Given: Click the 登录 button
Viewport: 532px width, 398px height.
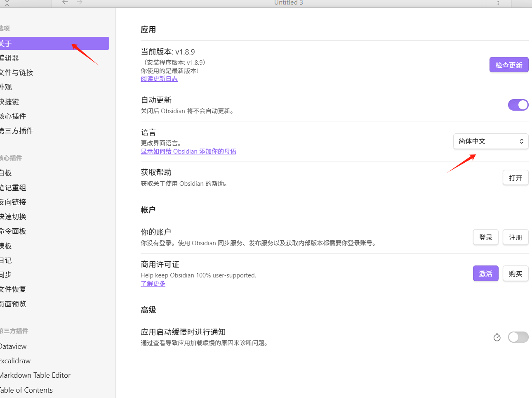Looking at the screenshot, I should click(486, 237).
